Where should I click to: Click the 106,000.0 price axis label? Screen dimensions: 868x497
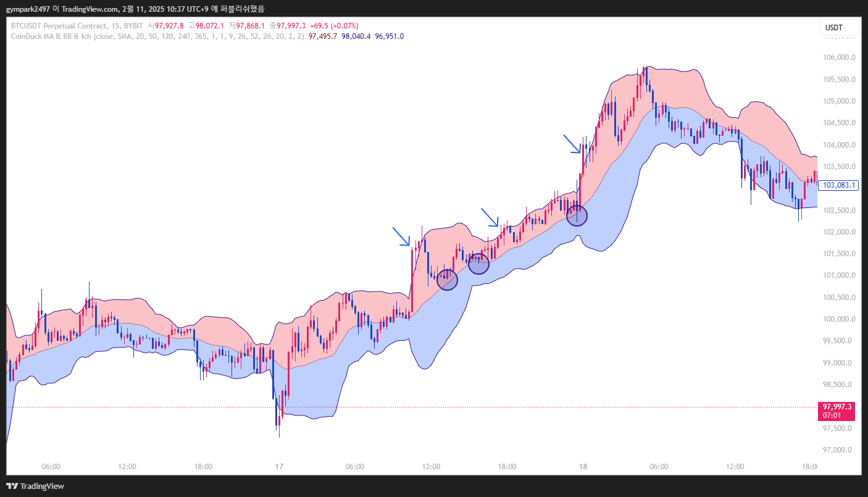pos(840,57)
